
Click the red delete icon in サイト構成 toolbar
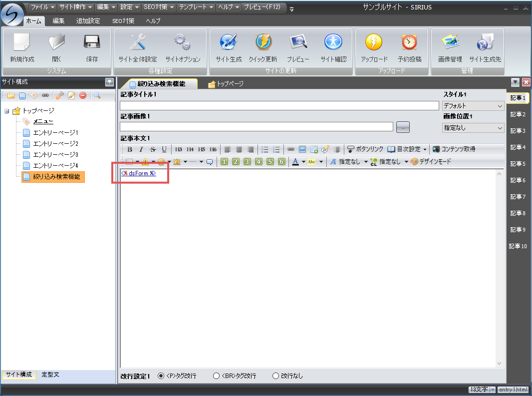[x=83, y=95]
